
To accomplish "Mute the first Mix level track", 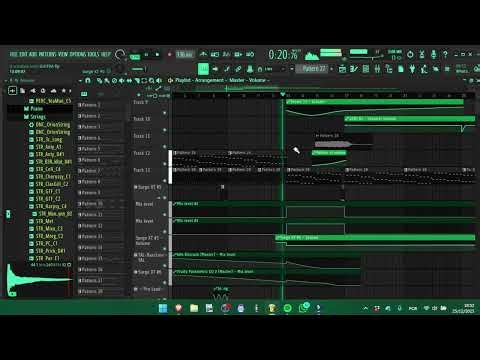I will tap(165, 215).
